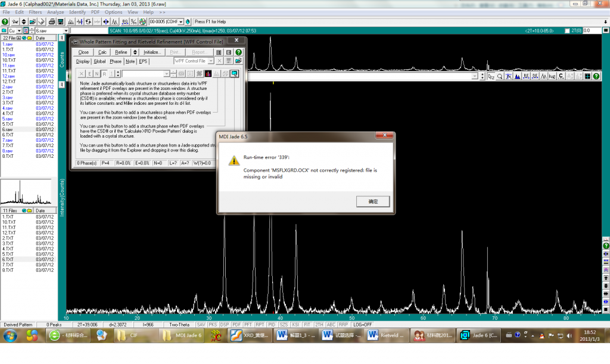Open the File menu

(x=6, y=12)
